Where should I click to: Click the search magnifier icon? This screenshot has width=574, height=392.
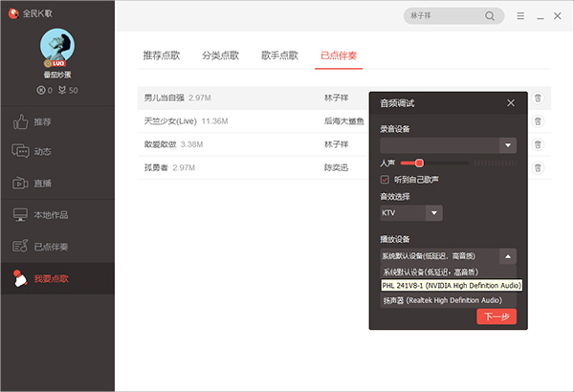pos(490,16)
